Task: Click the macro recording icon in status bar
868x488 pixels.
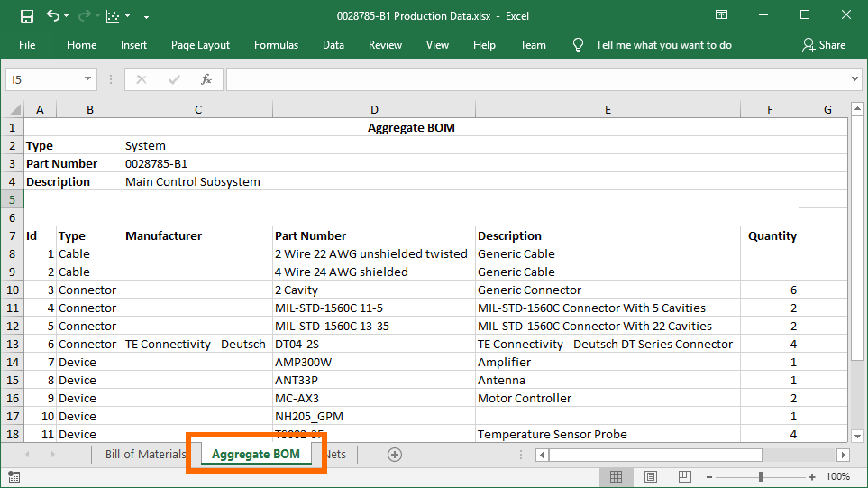Action: 14,476
